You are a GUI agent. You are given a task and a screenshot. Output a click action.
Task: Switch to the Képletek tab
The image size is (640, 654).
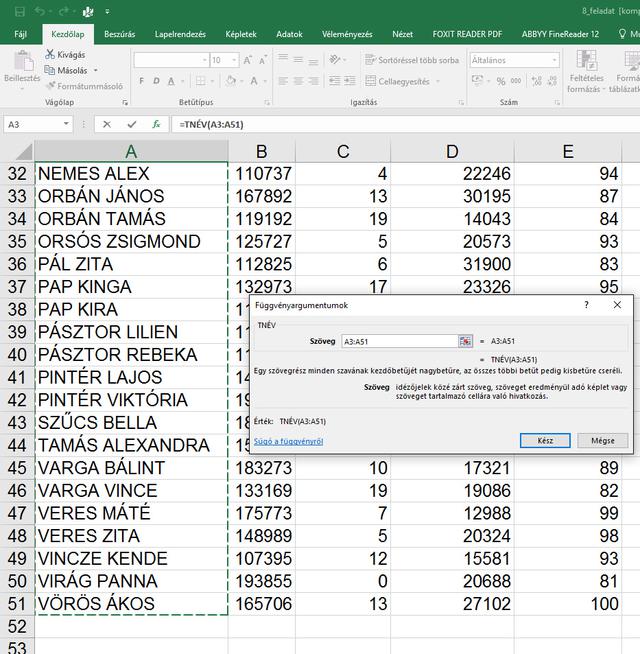pos(241,34)
